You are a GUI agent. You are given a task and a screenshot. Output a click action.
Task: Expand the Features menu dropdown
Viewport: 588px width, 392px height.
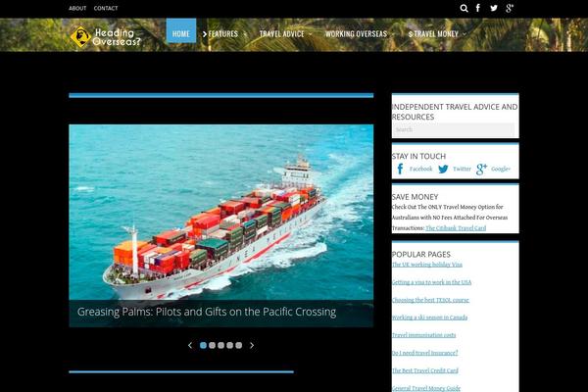[245, 34]
